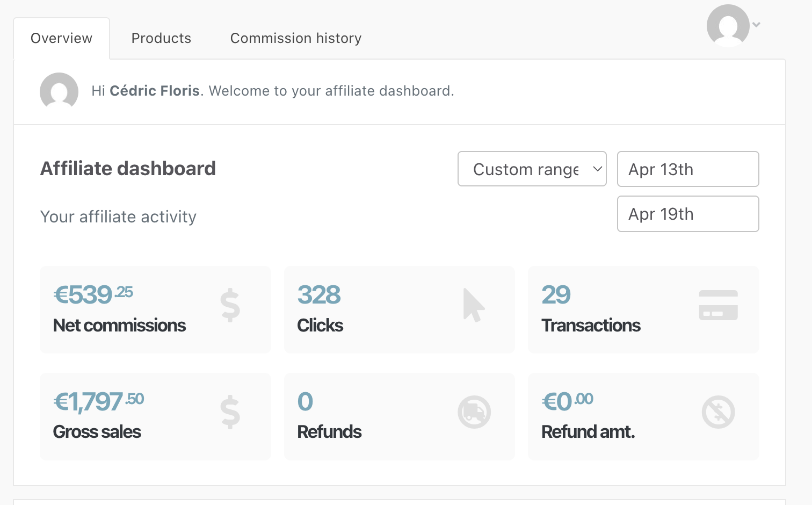Click the 0 Refunds stat value
The image size is (812, 505).
(x=305, y=401)
